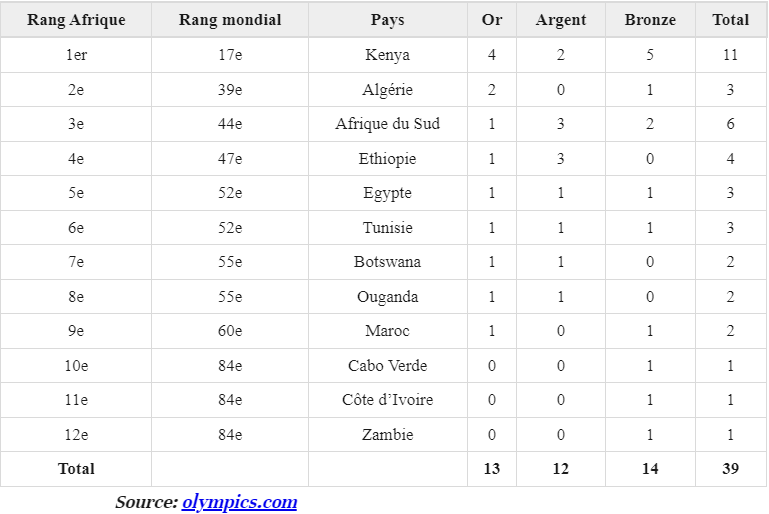Click the Ethiopie country cell

click(x=387, y=159)
